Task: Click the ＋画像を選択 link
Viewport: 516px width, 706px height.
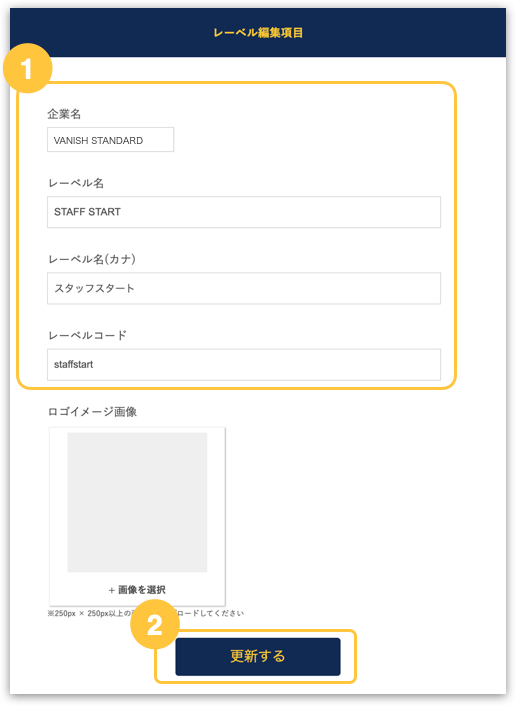Action: click(x=137, y=590)
